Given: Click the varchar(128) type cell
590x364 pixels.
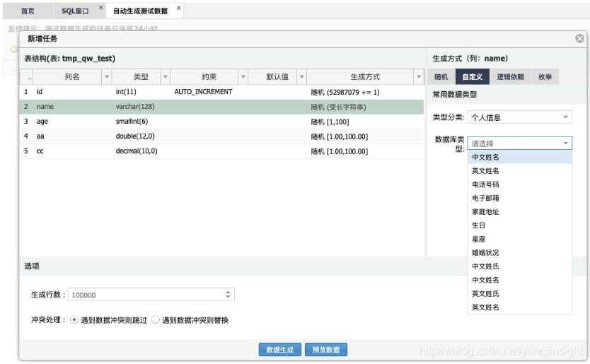Looking at the screenshot, I should tap(135, 107).
